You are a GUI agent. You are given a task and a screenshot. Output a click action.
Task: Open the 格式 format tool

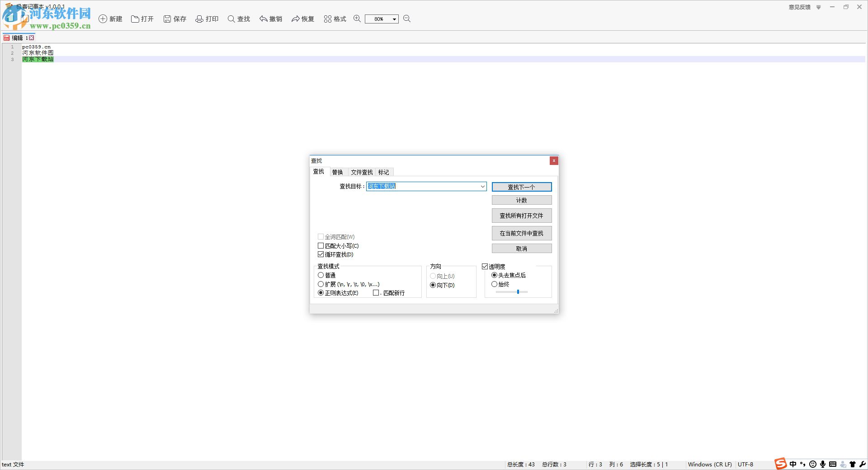(x=334, y=19)
